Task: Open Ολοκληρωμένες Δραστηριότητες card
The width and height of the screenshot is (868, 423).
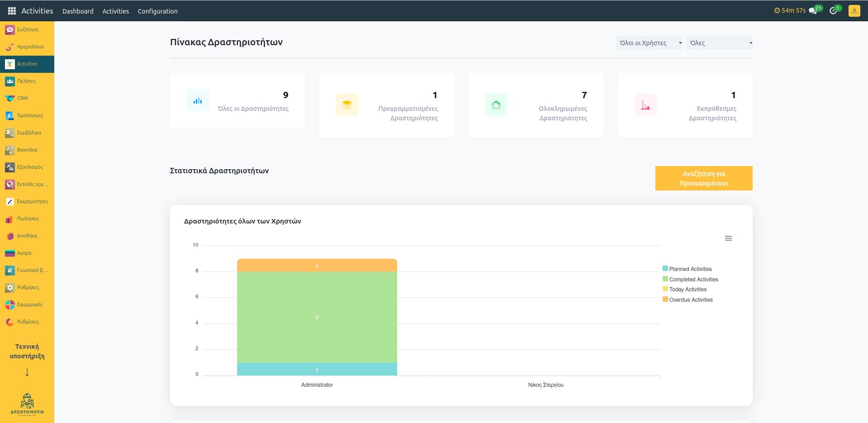Action: (536, 105)
